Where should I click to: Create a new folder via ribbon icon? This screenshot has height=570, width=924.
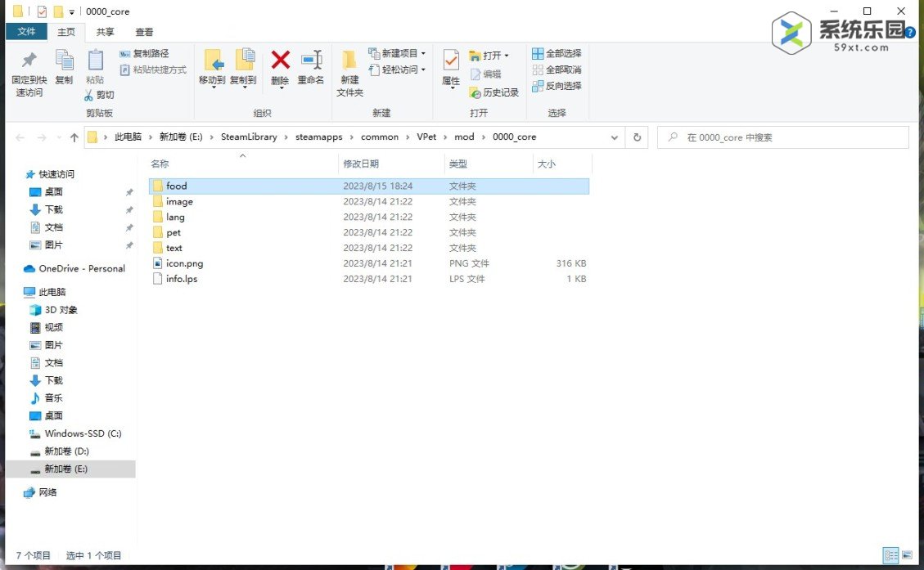tap(349, 62)
